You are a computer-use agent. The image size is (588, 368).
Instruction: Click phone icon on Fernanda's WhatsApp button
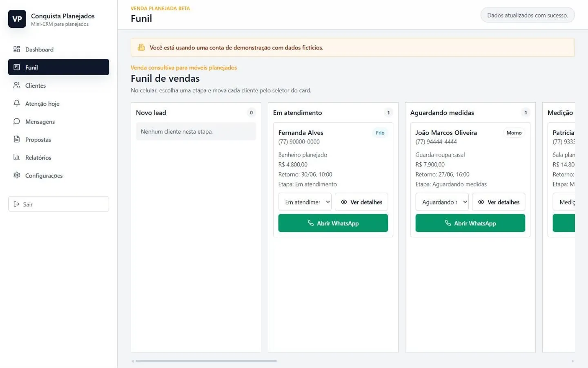pyautogui.click(x=311, y=223)
